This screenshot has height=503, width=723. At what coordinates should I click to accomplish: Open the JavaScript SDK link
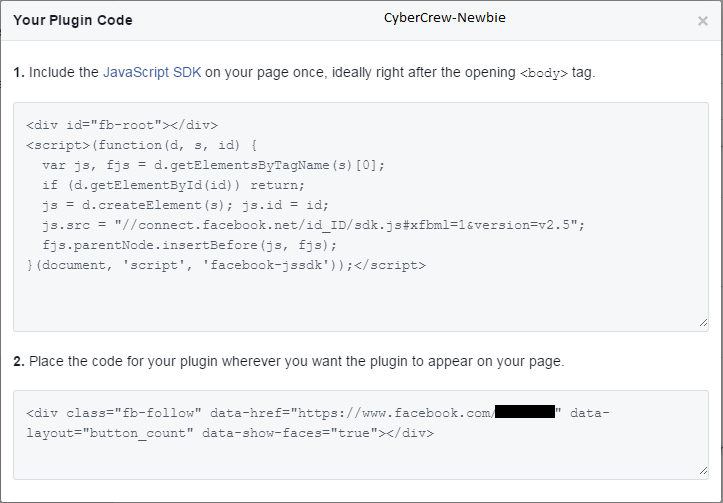(x=152, y=72)
